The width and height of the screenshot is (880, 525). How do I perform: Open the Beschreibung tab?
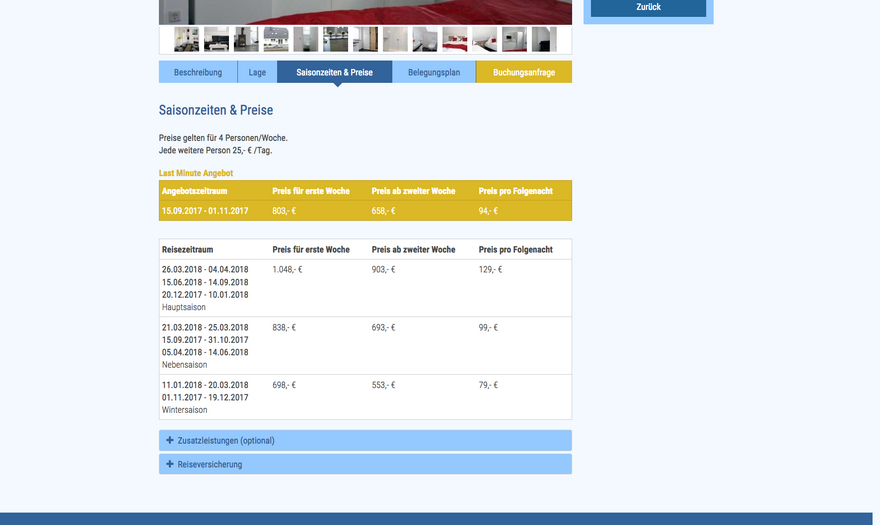[x=198, y=72]
